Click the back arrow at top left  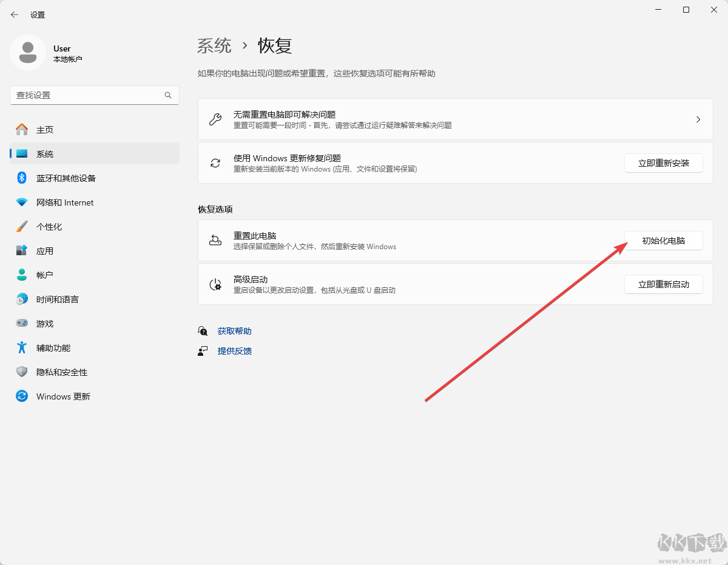[14, 14]
